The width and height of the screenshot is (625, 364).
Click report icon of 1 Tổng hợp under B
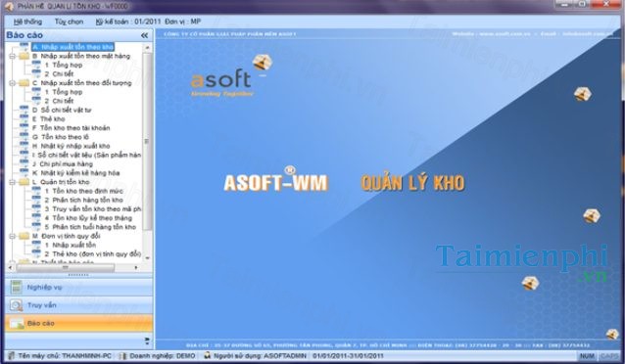click(36, 65)
